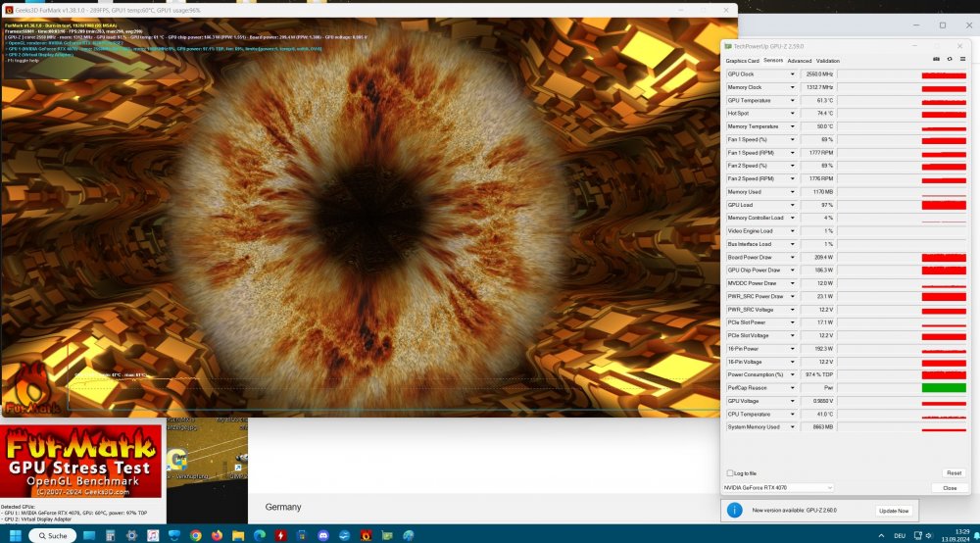This screenshot has width=980, height=543.
Task: Click the Update Now button
Action: [x=894, y=511]
